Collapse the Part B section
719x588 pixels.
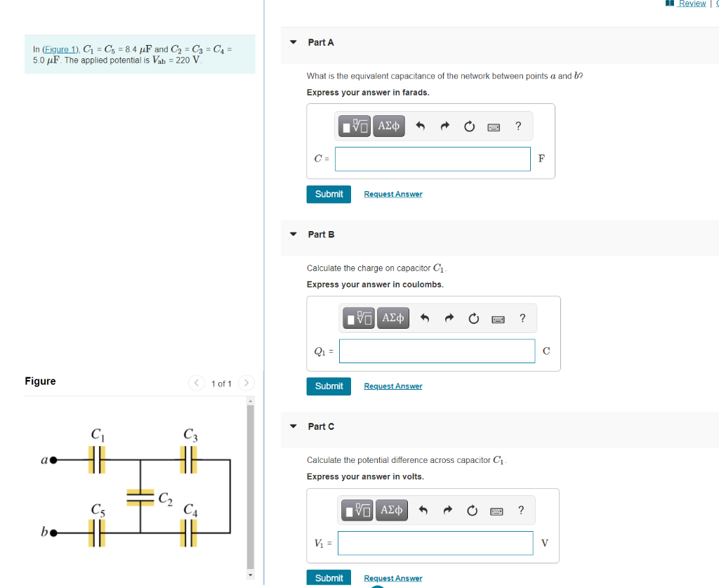click(293, 234)
